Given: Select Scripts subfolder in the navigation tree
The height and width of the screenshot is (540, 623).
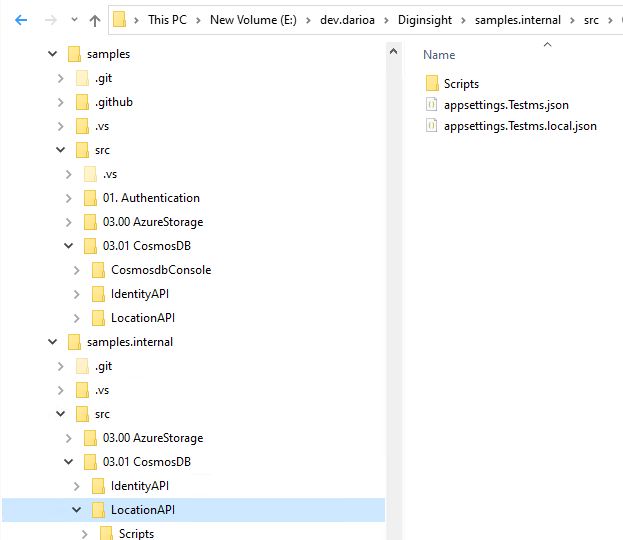Looking at the screenshot, I should tap(136, 534).
